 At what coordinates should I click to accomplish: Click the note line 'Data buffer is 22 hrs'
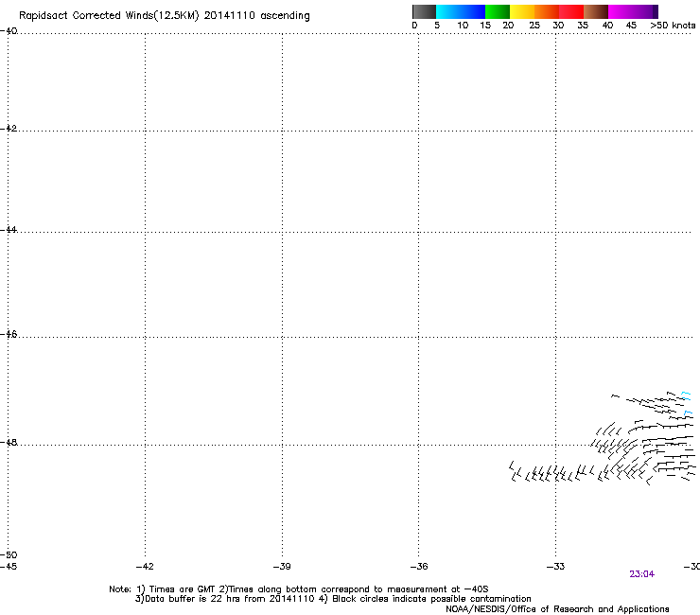point(192,599)
